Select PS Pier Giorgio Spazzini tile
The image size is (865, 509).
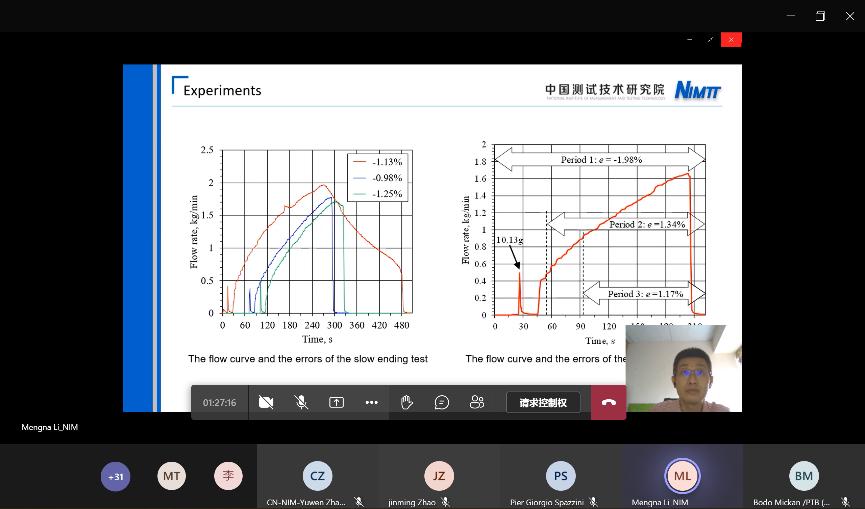click(560, 477)
